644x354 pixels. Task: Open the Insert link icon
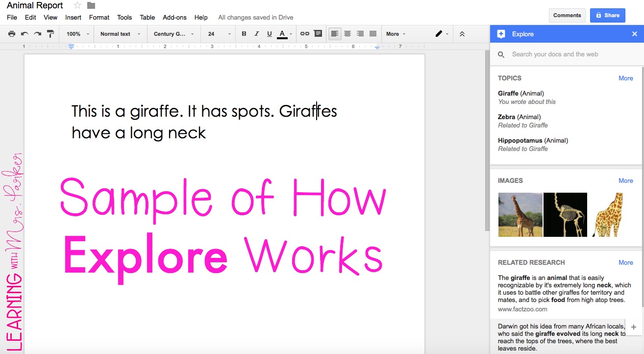(x=305, y=33)
